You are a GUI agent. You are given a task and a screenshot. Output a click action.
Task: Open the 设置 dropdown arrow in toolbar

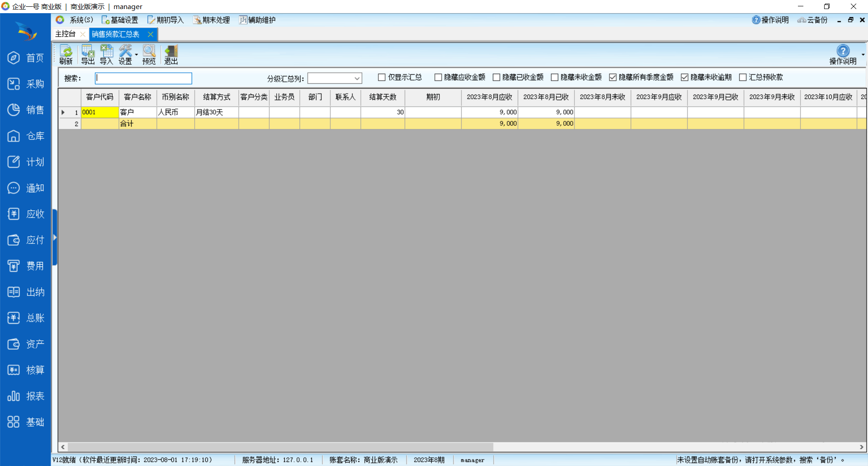[137, 55]
